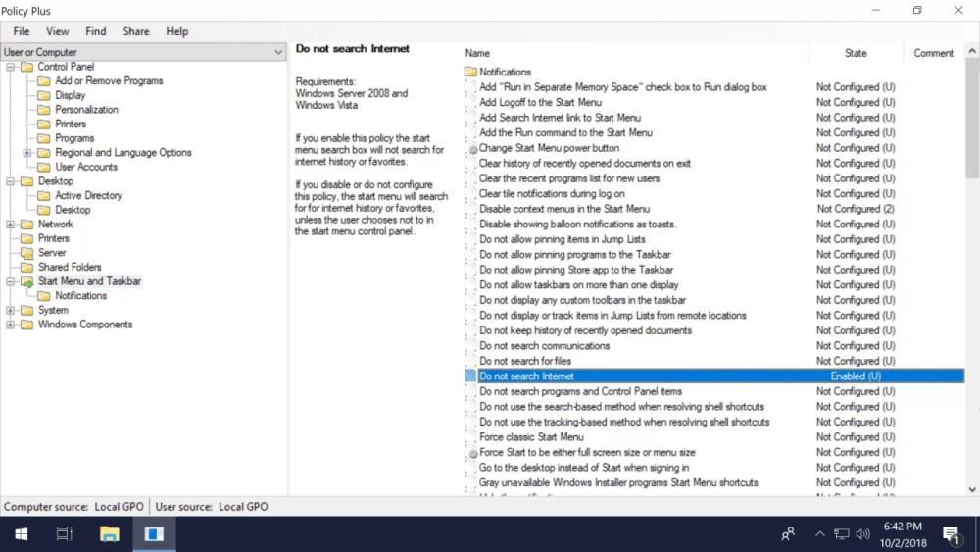Expand the Network tree node
This screenshot has height=552, width=980.
pos(11,225)
